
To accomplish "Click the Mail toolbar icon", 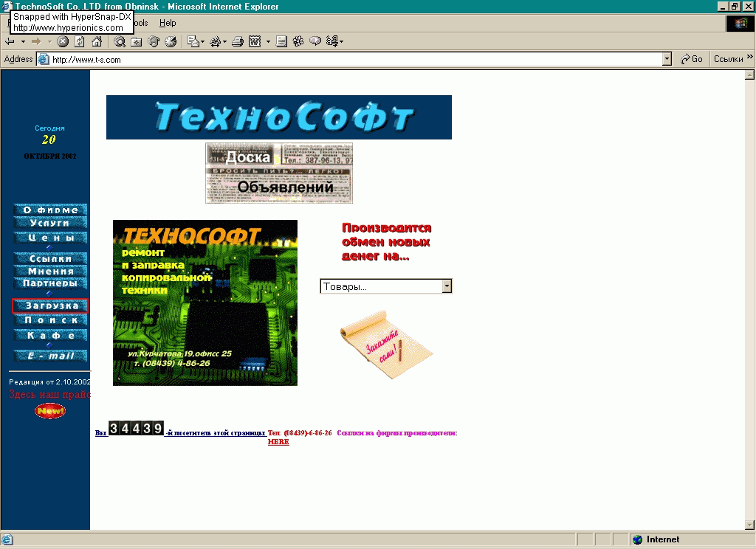I will coord(193,41).
